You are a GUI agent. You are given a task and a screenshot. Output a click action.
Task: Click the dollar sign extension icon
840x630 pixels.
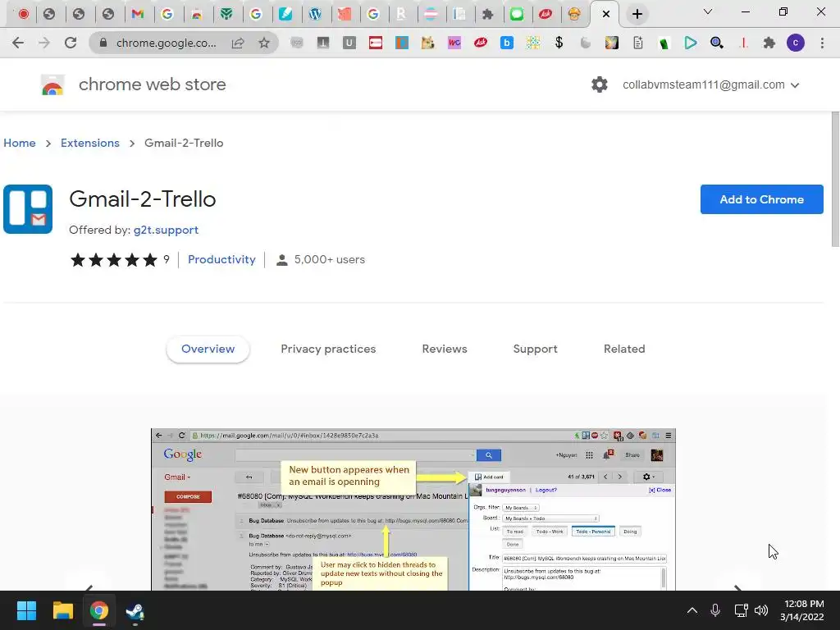(559, 43)
